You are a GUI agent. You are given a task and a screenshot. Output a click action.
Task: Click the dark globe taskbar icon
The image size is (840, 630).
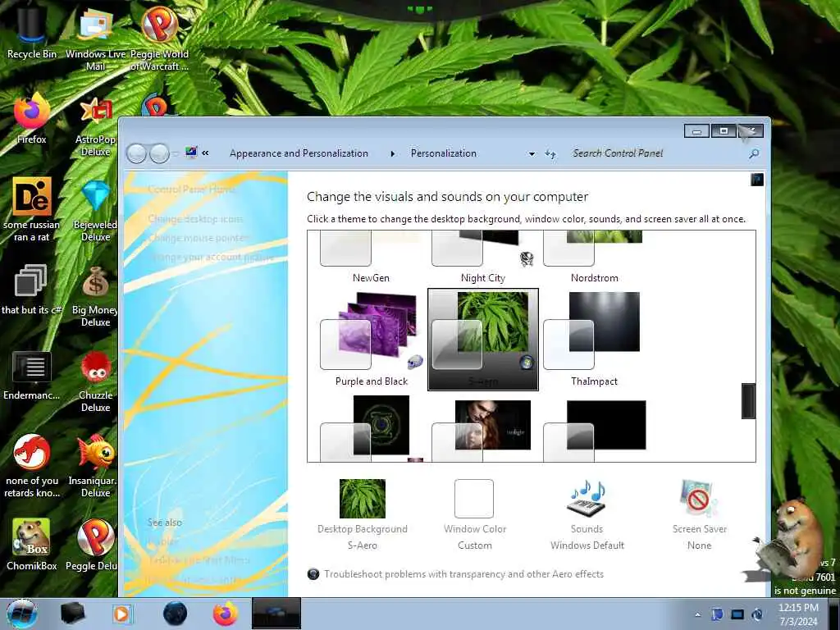click(176, 614)
